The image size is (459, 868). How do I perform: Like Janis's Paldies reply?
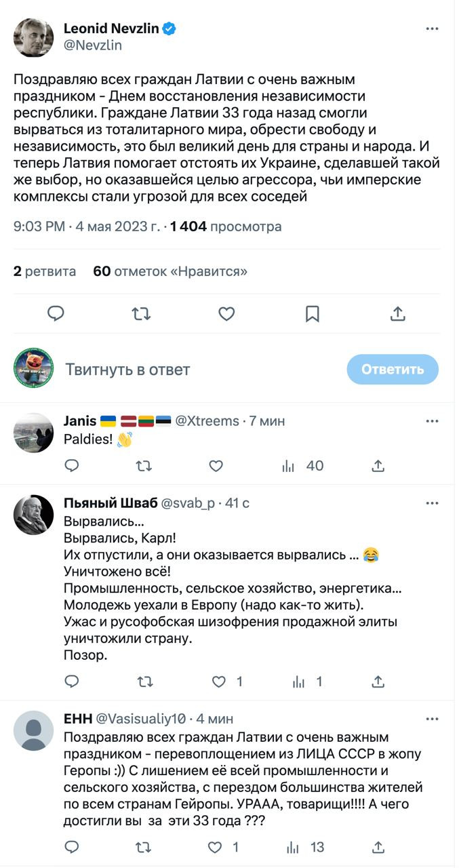click(216, 466)
